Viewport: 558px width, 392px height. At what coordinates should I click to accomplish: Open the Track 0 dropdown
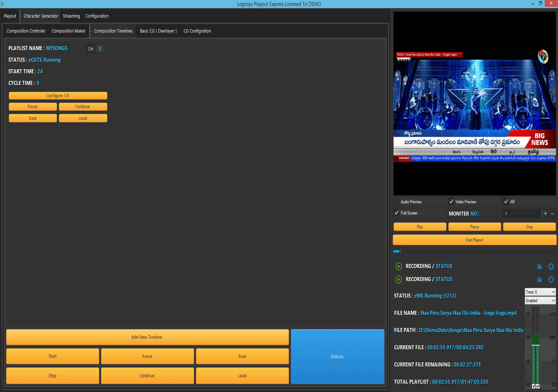point(540,292)
